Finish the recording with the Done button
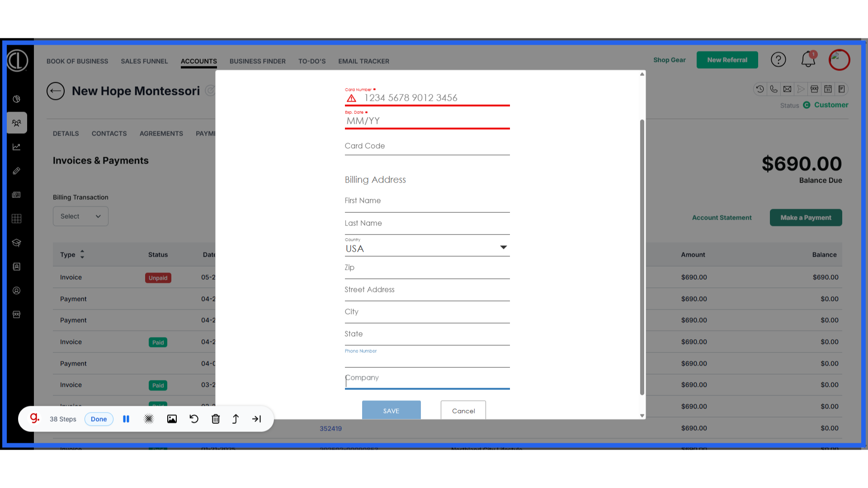Image resolution: width=868 pixels, height=488 pixels. [99, 419]
